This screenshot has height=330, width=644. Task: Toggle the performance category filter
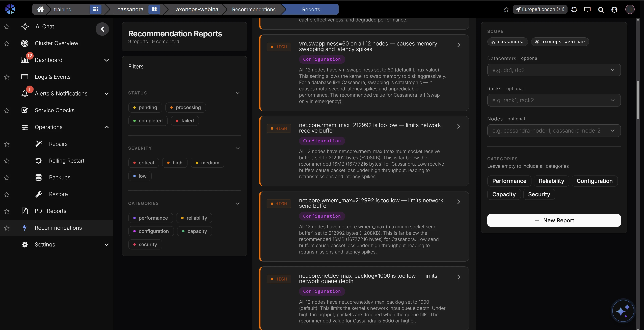coord(150,218)
